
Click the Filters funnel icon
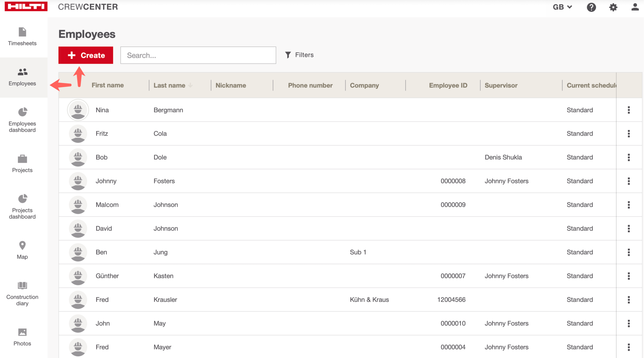[288, 55]
